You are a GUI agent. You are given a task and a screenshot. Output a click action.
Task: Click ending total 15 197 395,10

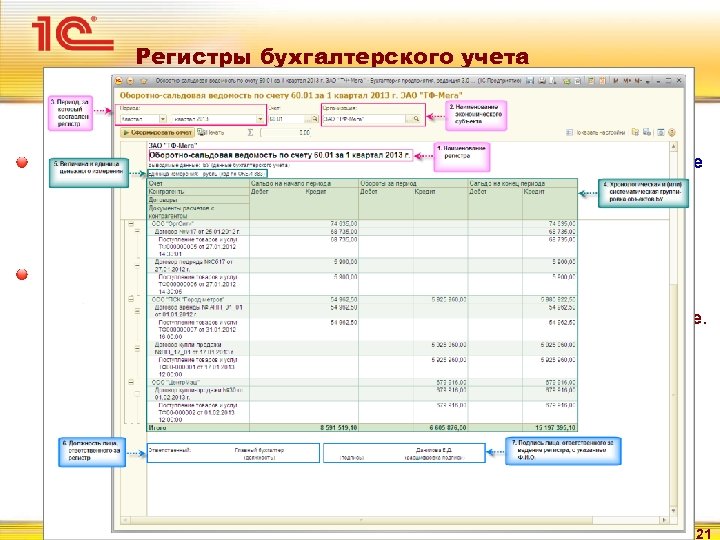click(x=555, y=428)
